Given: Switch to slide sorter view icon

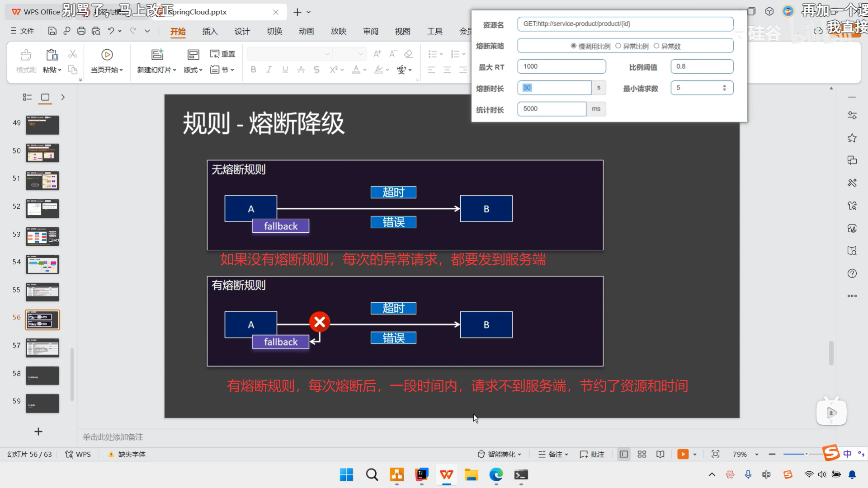Looking at the screenshot, I should click(x=642, y=454).
